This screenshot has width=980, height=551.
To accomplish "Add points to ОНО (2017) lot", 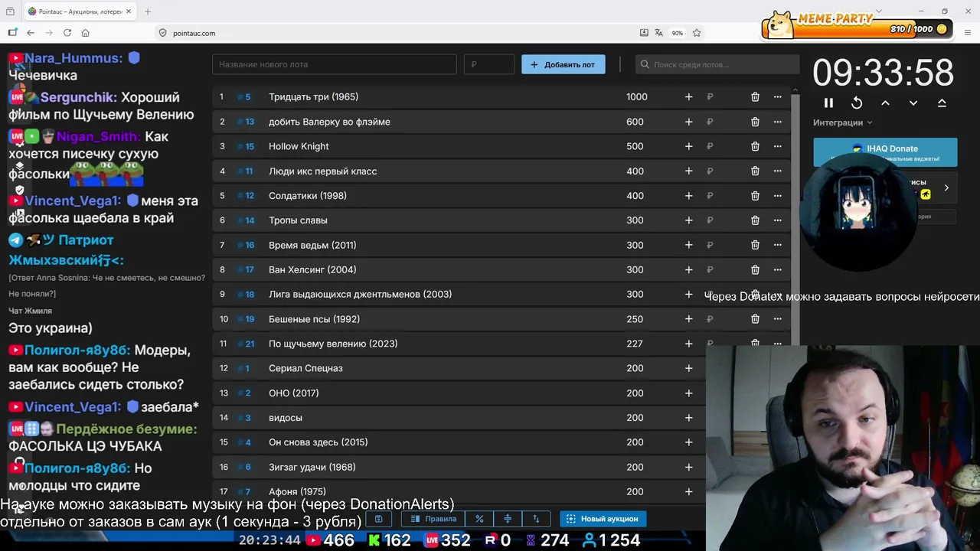I will pos(688,393).
